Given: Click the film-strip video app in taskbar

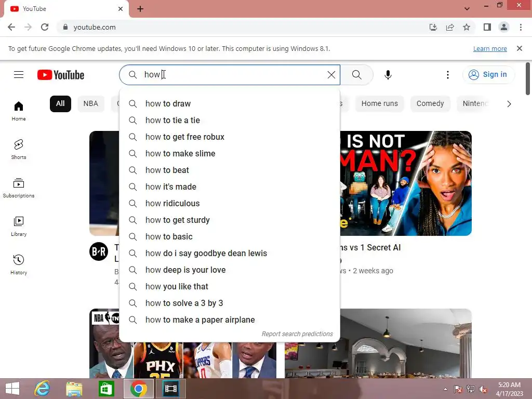Looking at the screenshot, I should click(170, 389).
